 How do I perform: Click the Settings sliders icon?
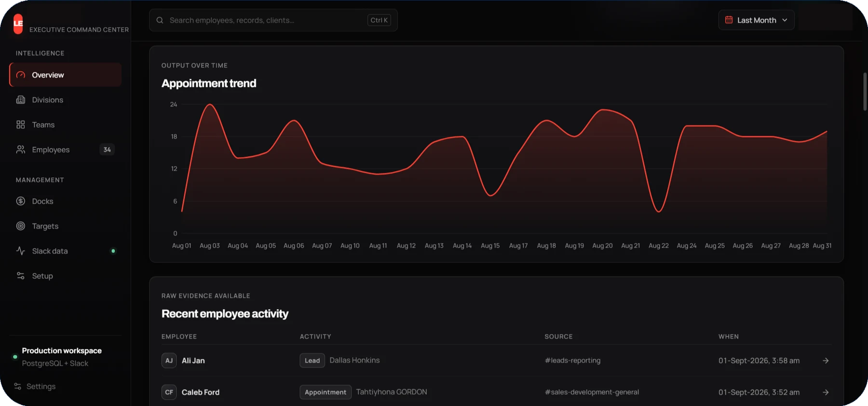coord(18,386)
